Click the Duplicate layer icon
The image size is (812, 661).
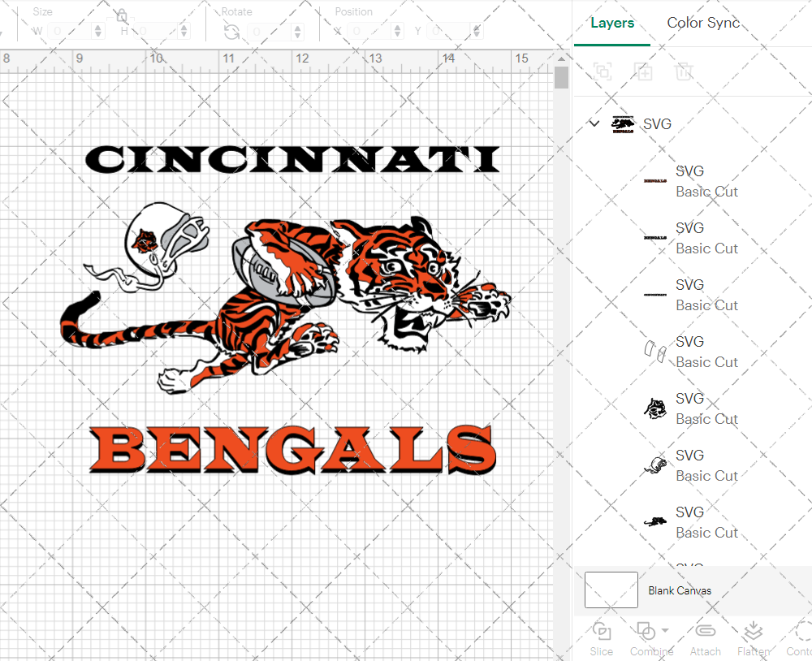tap(643, 71)
